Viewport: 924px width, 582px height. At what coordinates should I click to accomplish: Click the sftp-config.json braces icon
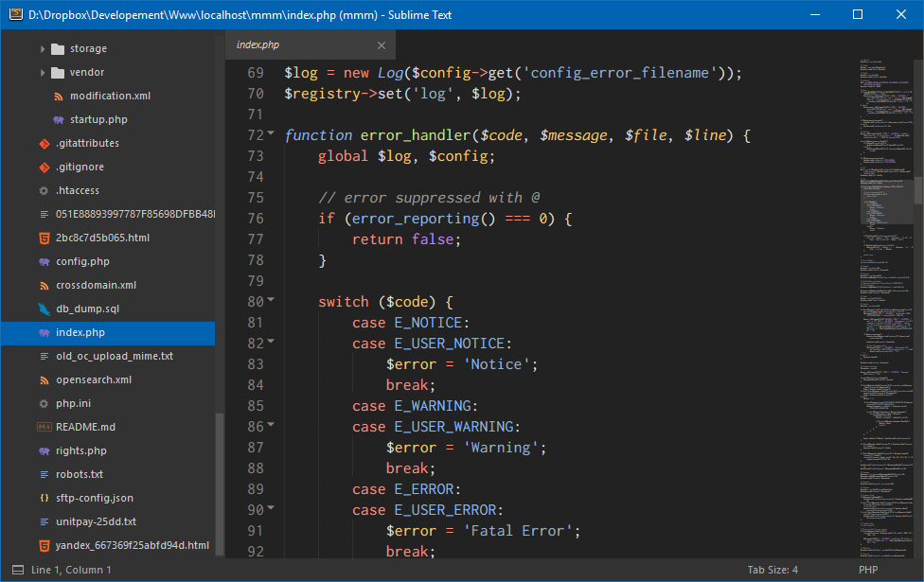[44, 498]
